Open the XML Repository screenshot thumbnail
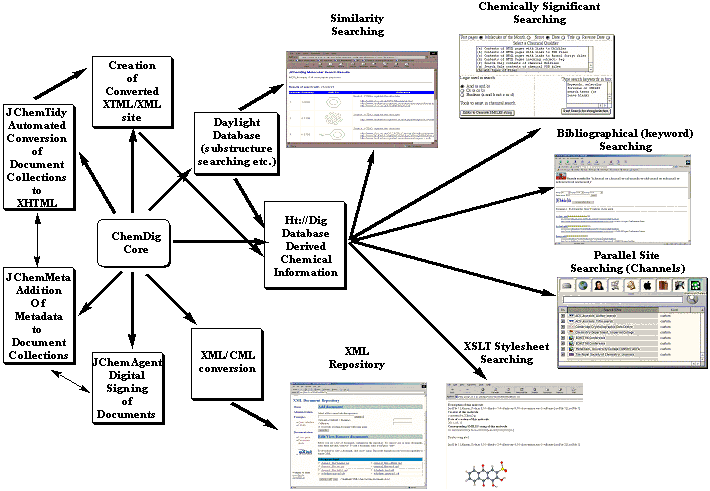The width and height of the screenshot is (710, 491). (x=358, y=435)
